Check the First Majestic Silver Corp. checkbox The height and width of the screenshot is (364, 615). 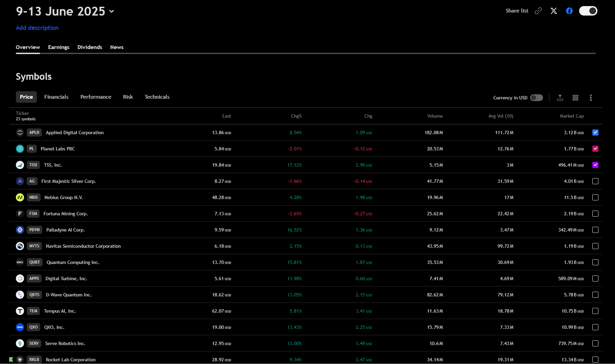click(x=595, y=181)
